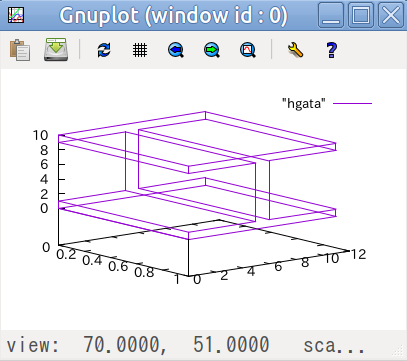Toggle the grid display icon
The height and width of the screenshot is (361, 407).
tap(140, 50)
